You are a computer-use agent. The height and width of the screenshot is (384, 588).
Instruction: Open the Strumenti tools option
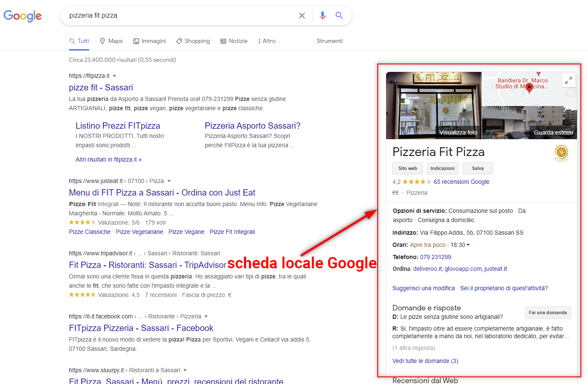[330, 41]
